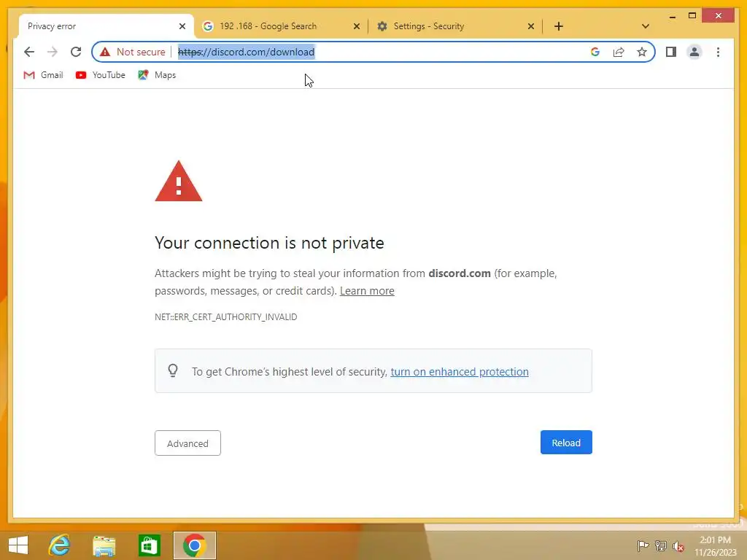Open the Windows Start button
747x560 pixels.
[x=18, y=545]
